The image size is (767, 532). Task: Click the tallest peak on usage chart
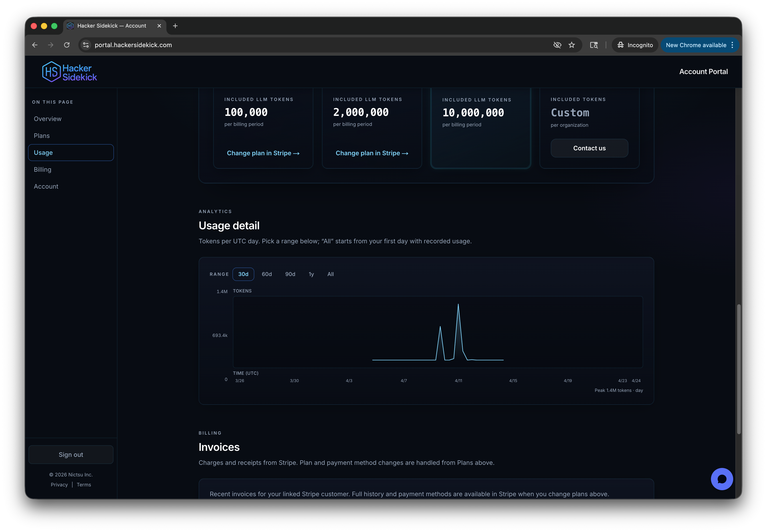point(458,304)
